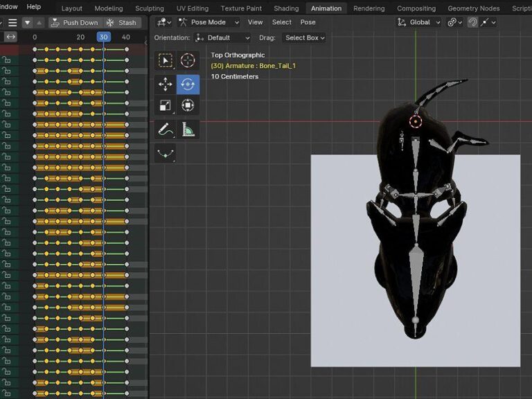Screen dimensions: 532x399
Task: Open the Pose Mode dropdown
Action: click(x=209, y=22)
